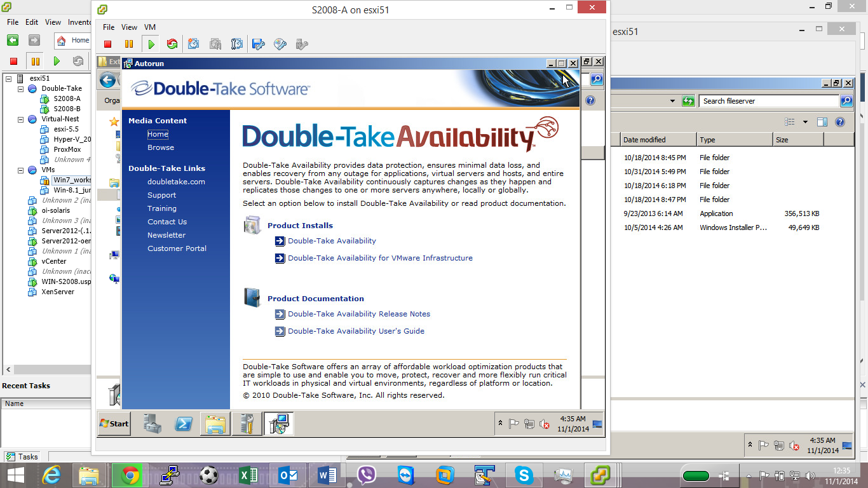
Task: Click the floppy device connection icon
Action: [259, 44]
